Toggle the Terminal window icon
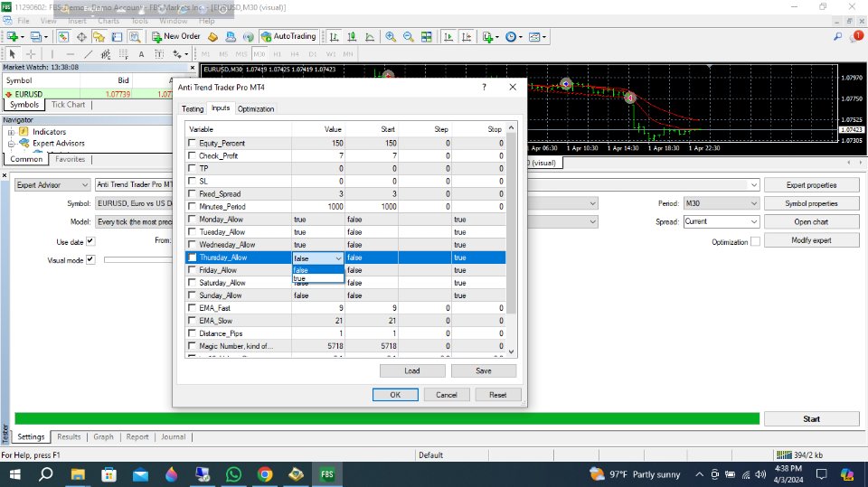 pos(117,36)
